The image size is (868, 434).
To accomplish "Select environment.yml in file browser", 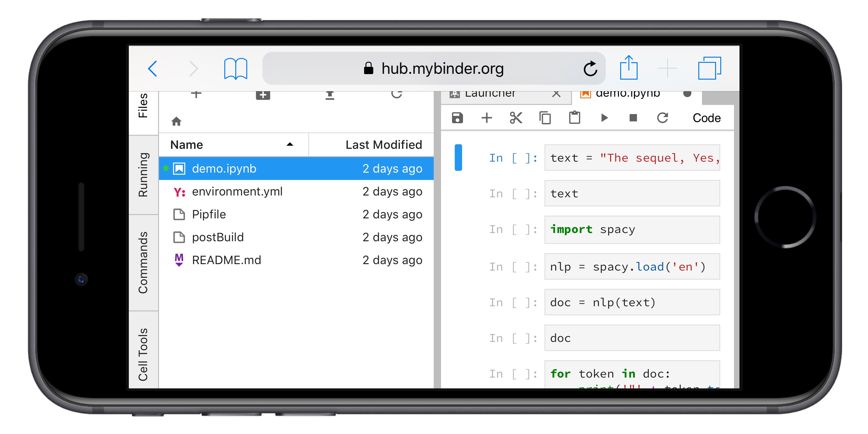I will (237, 192).
